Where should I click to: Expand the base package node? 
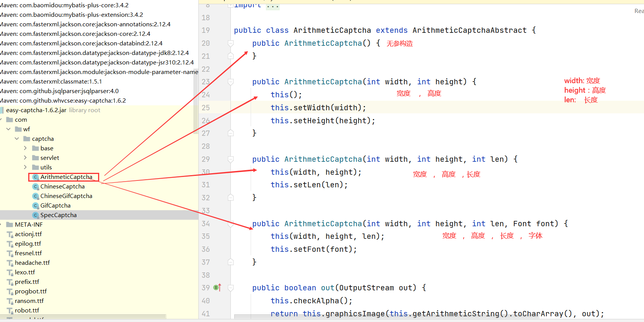pyautogui.click(x=25, y=148)
